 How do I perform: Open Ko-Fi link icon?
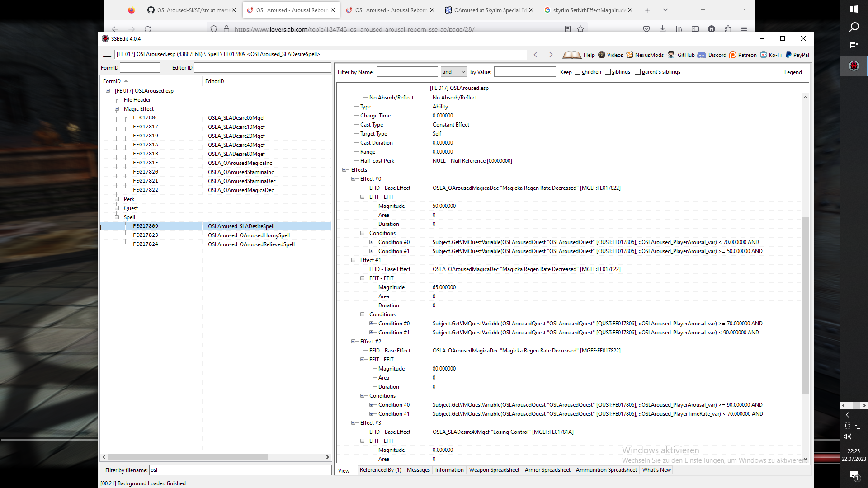[x=764, y=55]
